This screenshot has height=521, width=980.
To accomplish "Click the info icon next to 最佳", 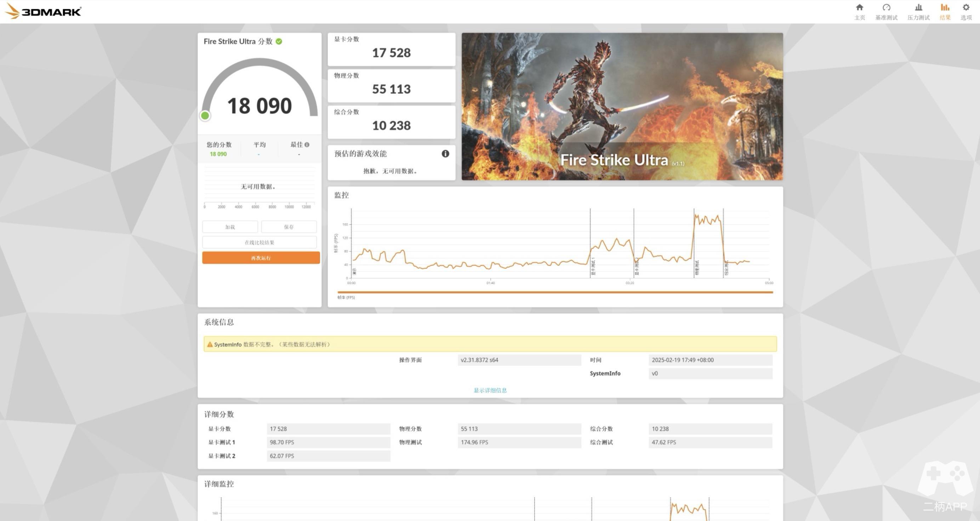I will (x=307, y=144).
